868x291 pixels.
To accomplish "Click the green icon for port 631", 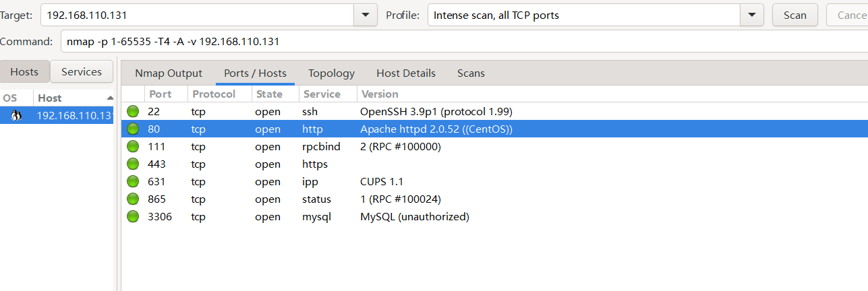I will click(x=132, y=181).
